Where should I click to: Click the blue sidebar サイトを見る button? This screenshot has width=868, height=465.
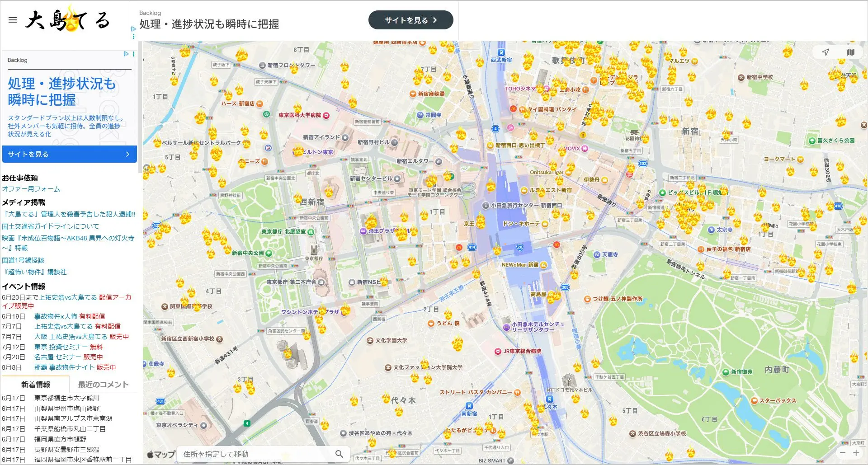click(x=70, y=154)
